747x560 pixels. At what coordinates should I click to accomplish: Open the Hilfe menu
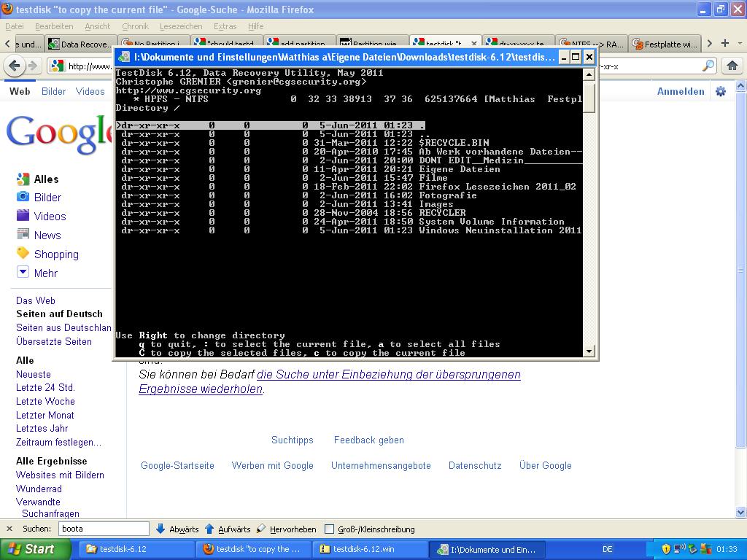coord(256,27)
